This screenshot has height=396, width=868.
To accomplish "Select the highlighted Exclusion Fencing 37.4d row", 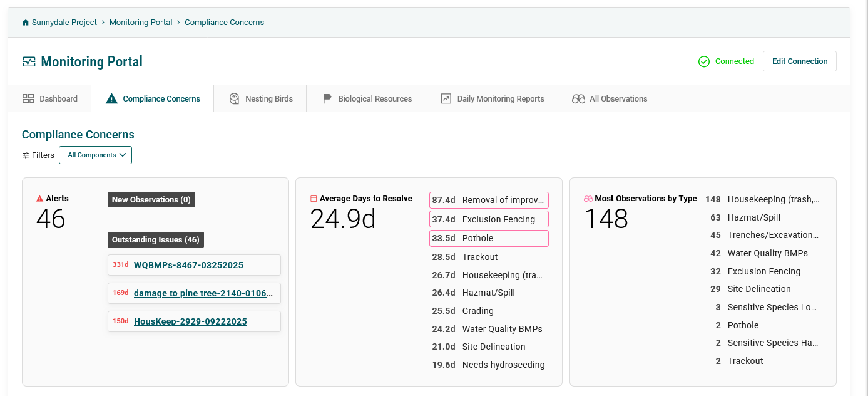I will coord(489,219).
